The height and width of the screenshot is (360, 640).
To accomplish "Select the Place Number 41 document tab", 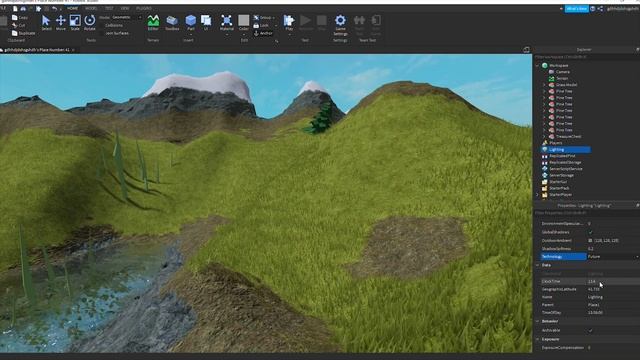I will tap(37, 50).
